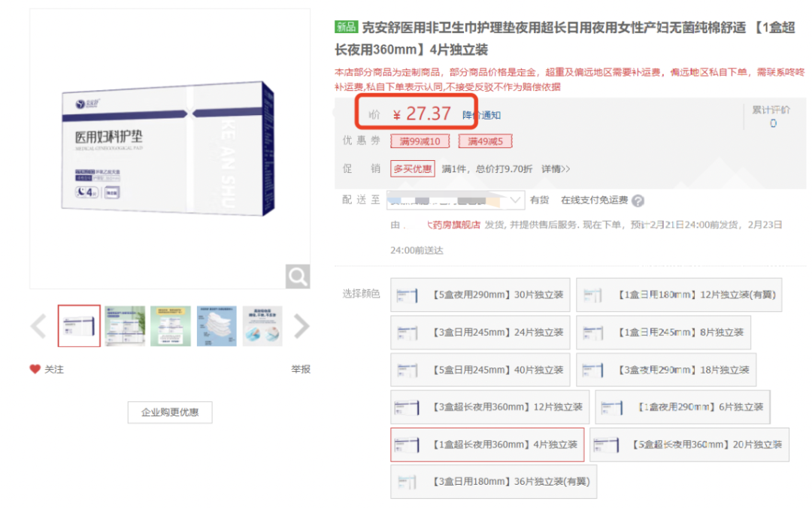View the third green product info thumbnail
This screenshot has width=812, height=508.
click(171, 325)
